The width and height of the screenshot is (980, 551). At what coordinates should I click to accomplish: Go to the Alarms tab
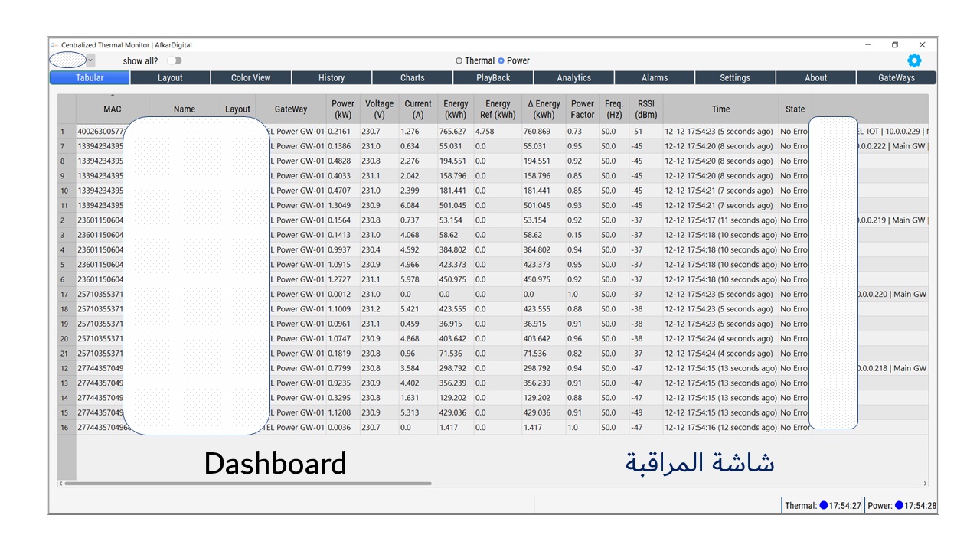point(655,77)
